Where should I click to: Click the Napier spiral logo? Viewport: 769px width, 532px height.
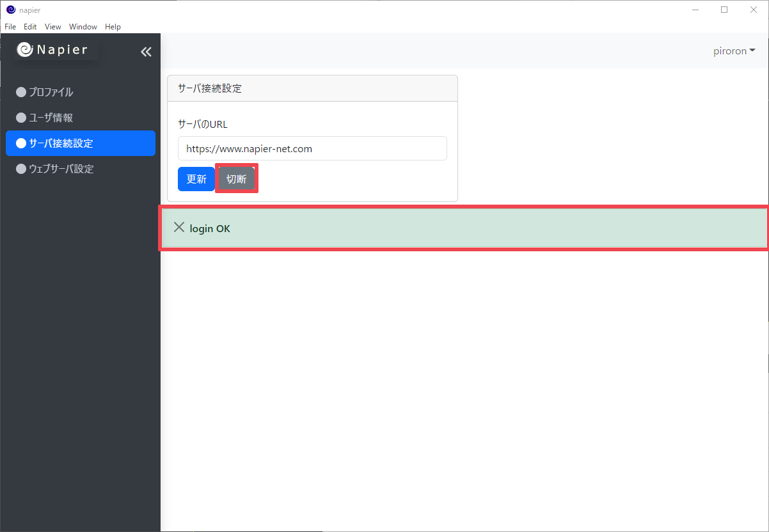[x=25, y=50]
